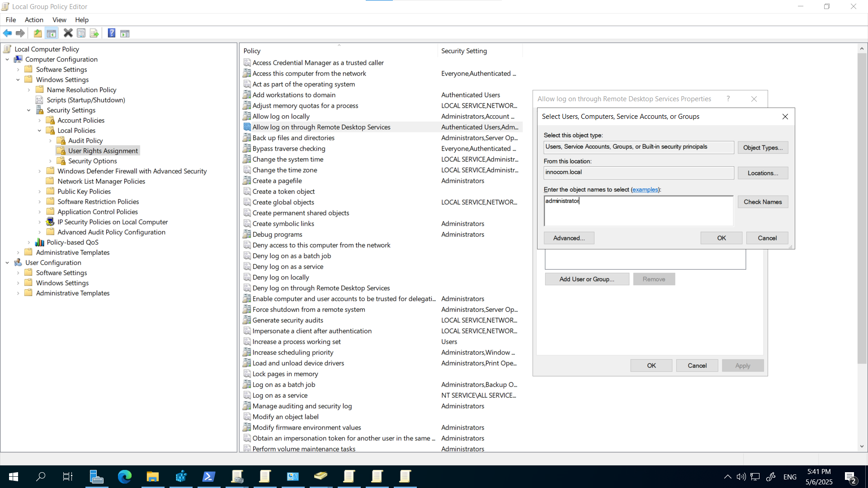The width and height of the screenshot is (868, 488).
Task: Select the Security Settings tree icon
Action: tap(40, 110)
